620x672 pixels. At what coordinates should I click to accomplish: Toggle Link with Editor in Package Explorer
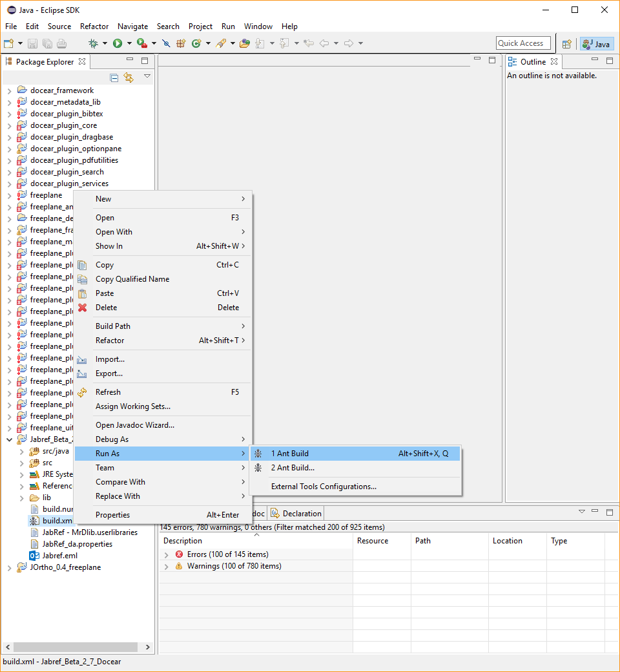pos(129,78)
